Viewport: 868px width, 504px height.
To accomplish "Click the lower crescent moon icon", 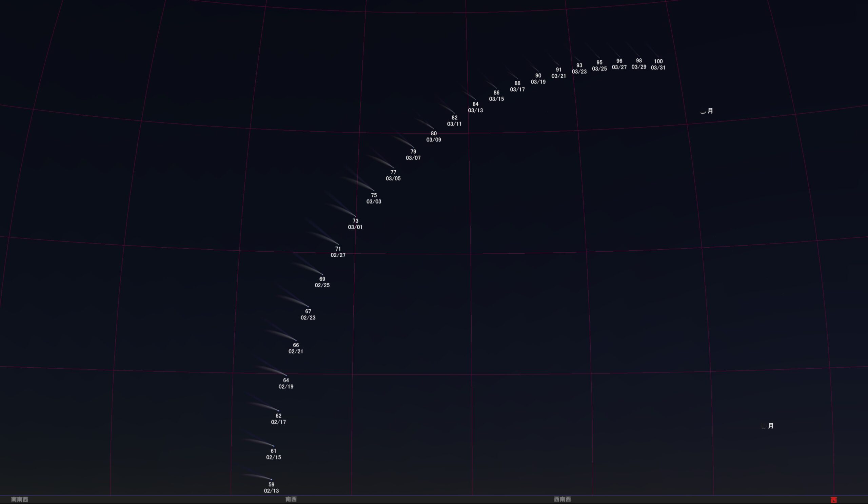I will pyautogui.click(x=763, y=426).
